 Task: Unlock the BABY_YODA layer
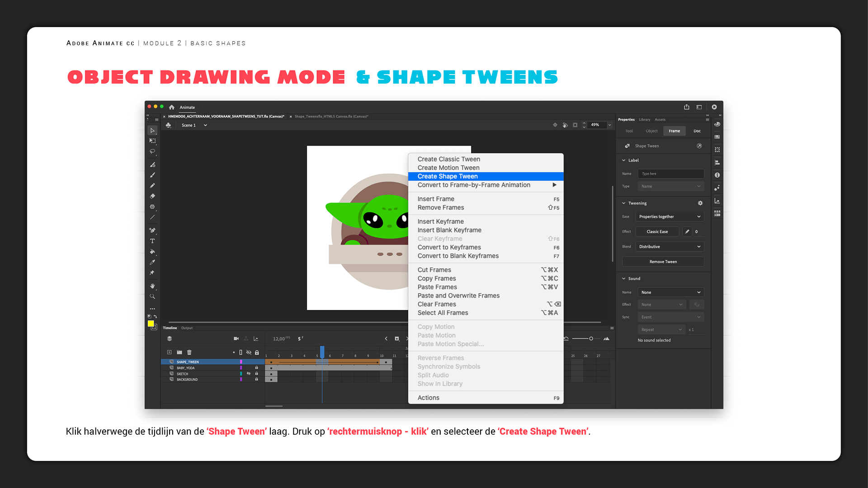point(256,368)
